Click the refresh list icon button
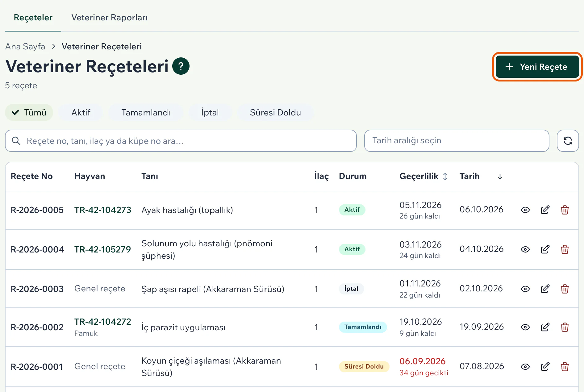 (x=568, y=141)
